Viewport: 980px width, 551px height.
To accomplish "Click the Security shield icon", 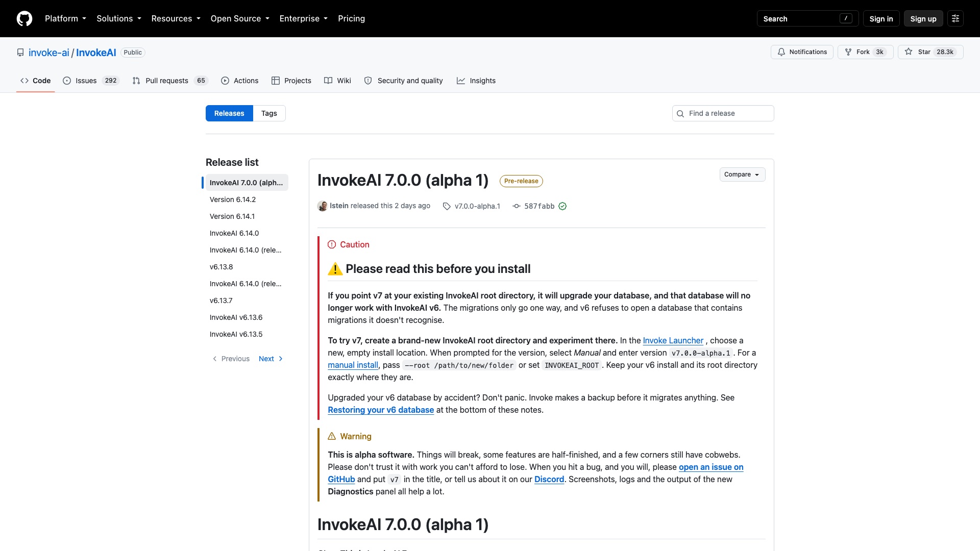I will point(368,81).
